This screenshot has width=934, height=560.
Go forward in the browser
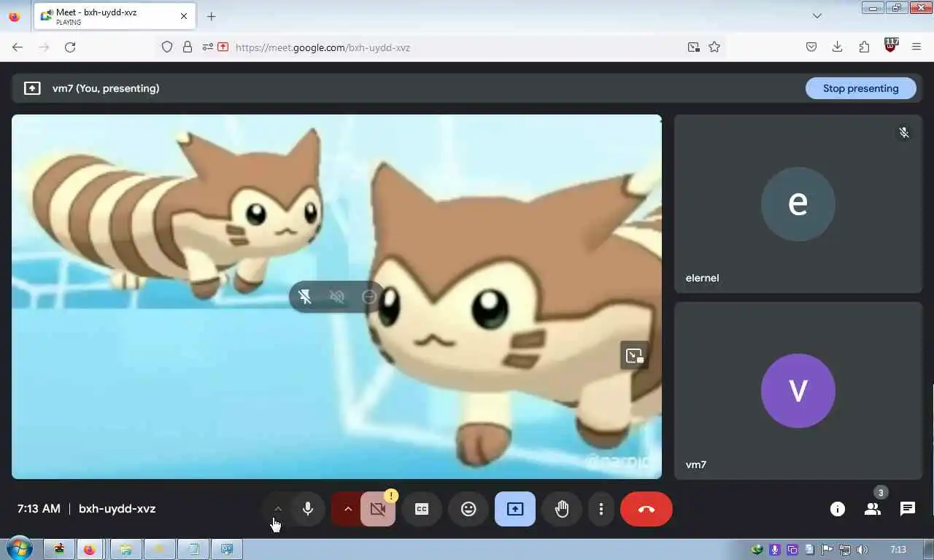(x=44, y=47)
